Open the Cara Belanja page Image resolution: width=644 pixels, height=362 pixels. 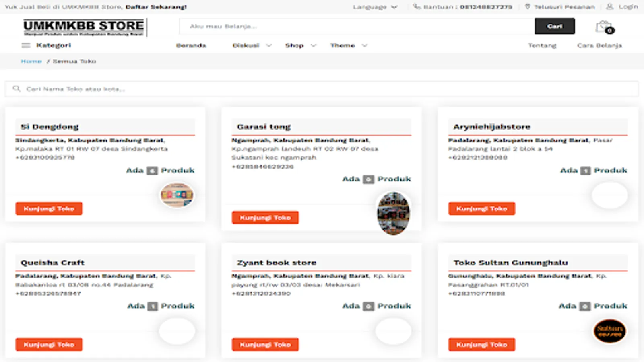(599, 45)
